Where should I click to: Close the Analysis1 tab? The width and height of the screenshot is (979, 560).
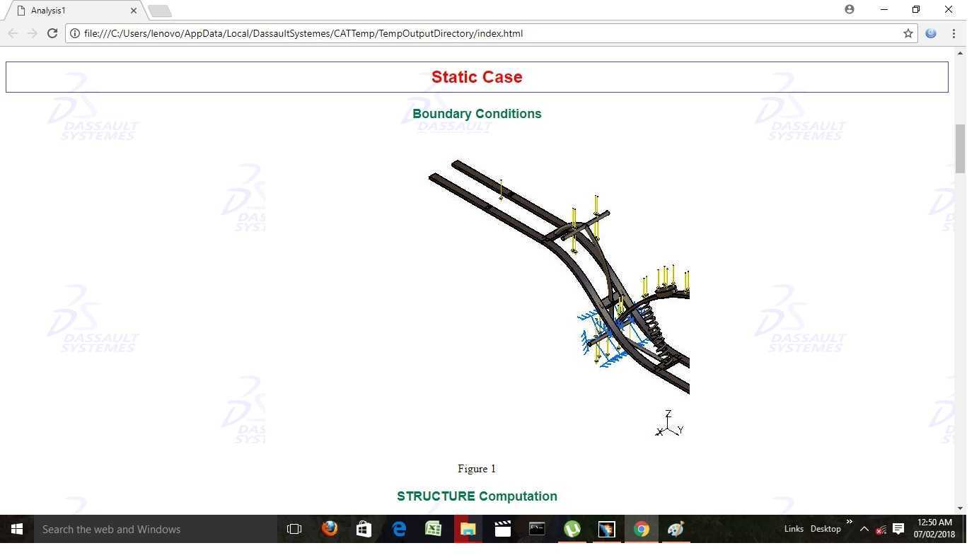134,11
